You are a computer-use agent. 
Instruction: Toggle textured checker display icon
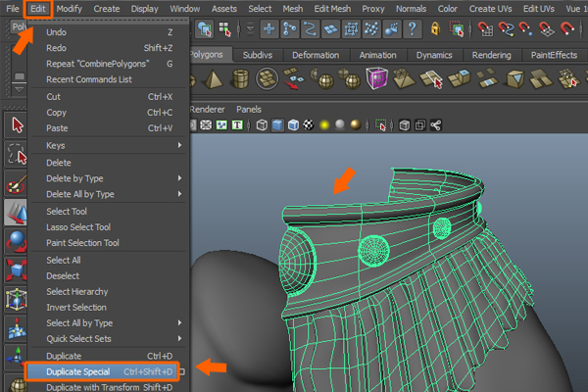(x=309, y=124)
